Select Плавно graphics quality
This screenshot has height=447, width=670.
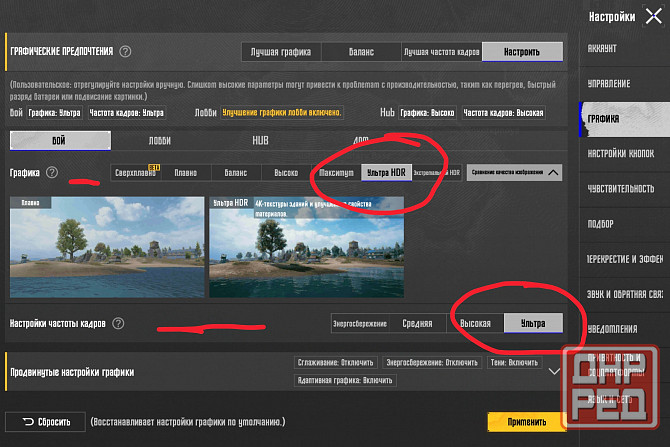coord(184,172)
